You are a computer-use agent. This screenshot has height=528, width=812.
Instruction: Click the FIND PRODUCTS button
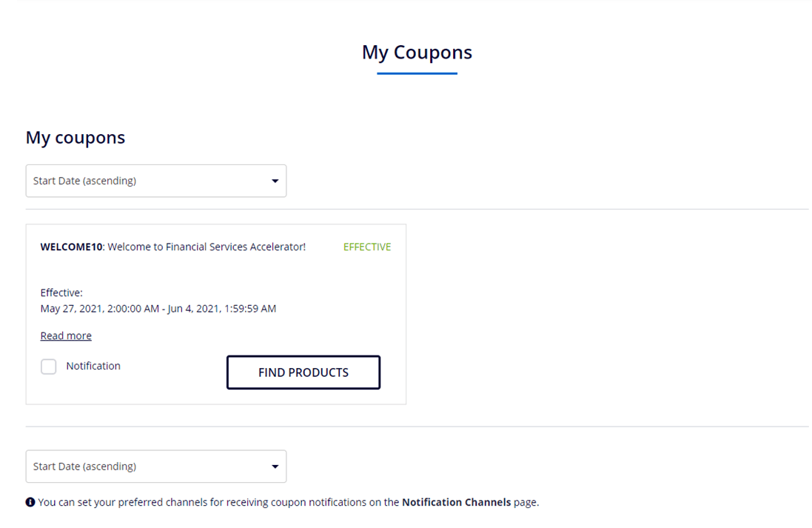point(303,372)
